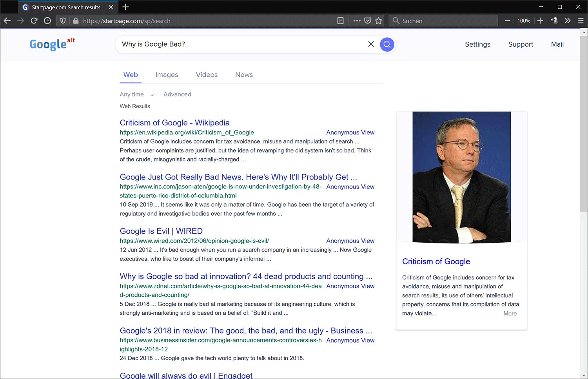
Task: Clear the search query with the X icon
Action: (x=371, y=44)
